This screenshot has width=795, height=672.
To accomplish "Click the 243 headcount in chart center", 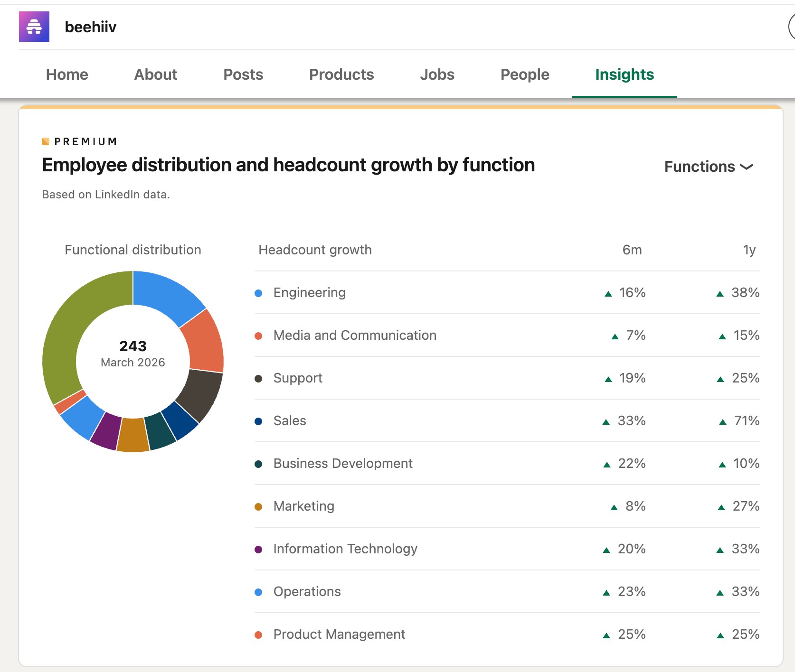I will click(133, 346).
